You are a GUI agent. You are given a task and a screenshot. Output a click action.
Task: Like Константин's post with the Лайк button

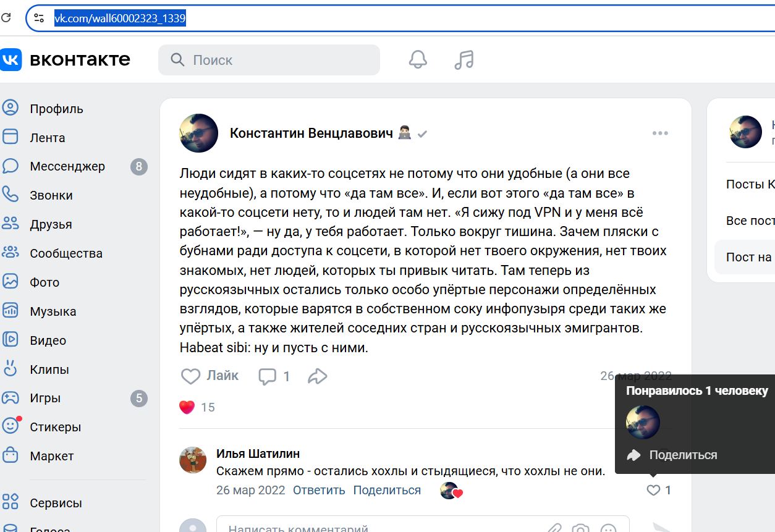pos(209,376)
